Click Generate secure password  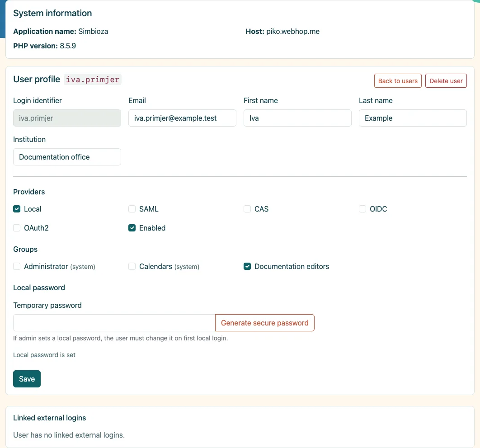(264, 323)
